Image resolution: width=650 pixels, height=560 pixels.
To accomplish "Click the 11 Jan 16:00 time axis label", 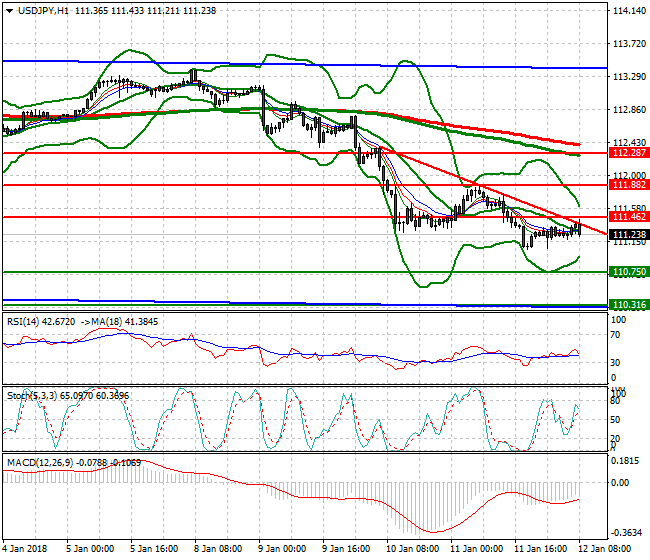I will (x=541, y=549).
